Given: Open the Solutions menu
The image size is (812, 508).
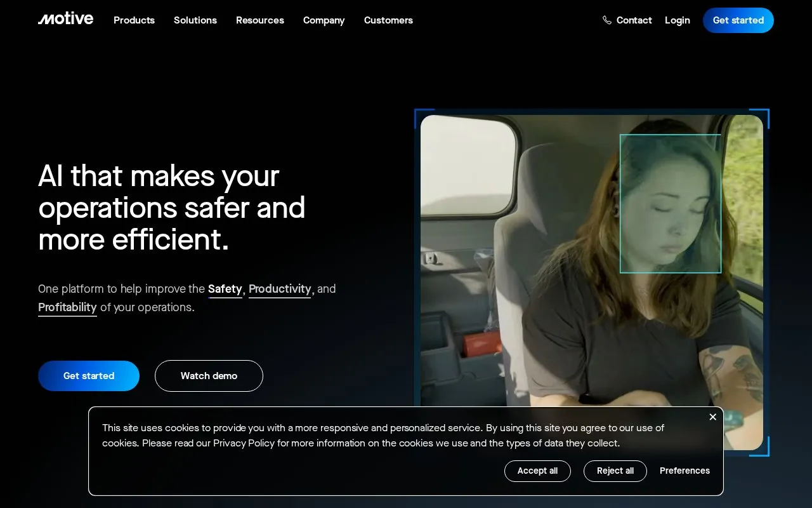Looking at the screenshot, I should 195,20.
